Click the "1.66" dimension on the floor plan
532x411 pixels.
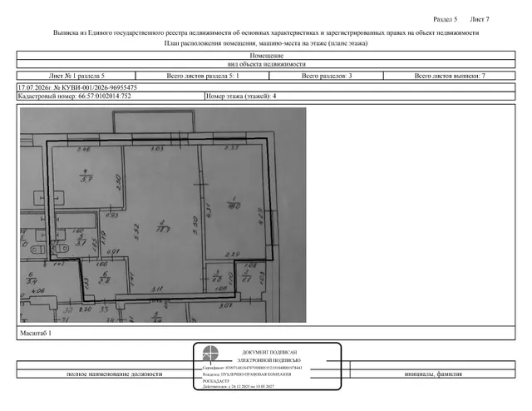pyautogui.click(x=101, y=264)
